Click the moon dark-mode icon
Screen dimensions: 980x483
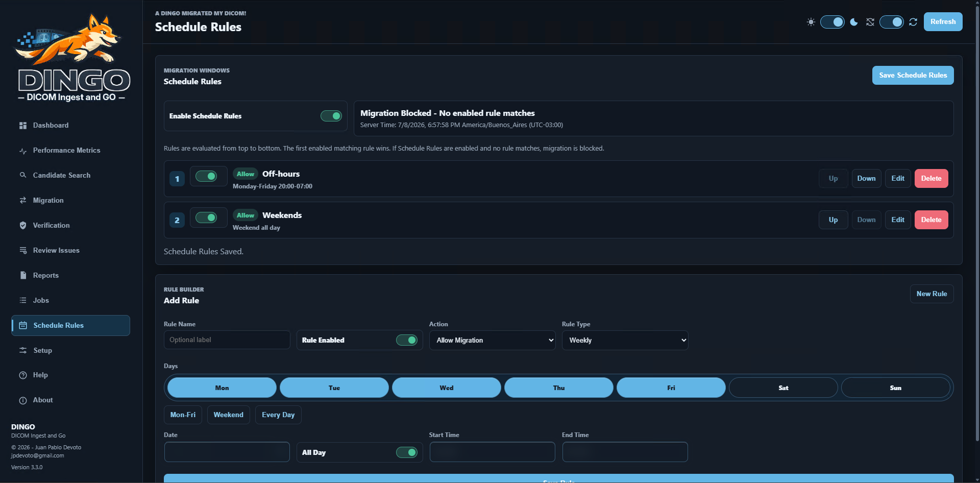click(x=854, y=22)
